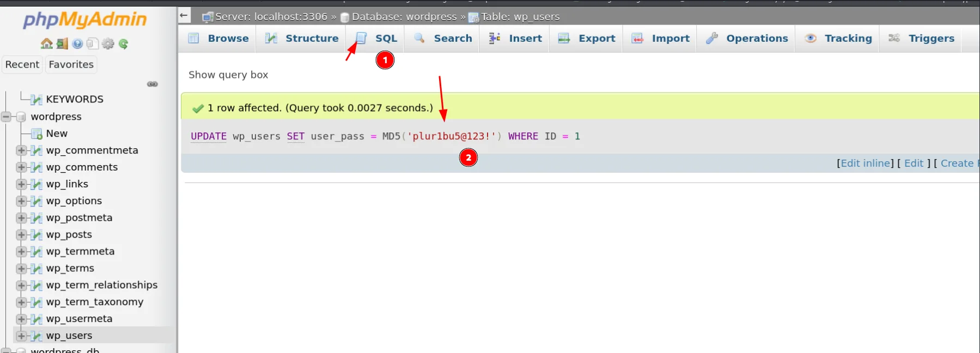Switch to the SQL tab

376,39
